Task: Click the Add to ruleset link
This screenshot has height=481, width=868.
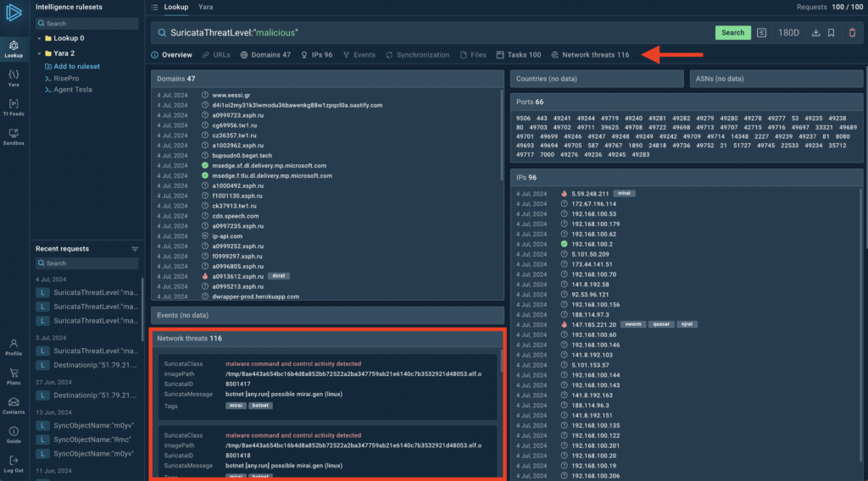Action: tap(76, 66)
